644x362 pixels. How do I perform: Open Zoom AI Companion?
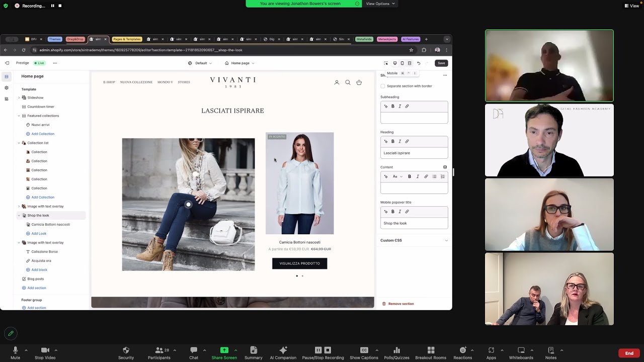(283, 353)
